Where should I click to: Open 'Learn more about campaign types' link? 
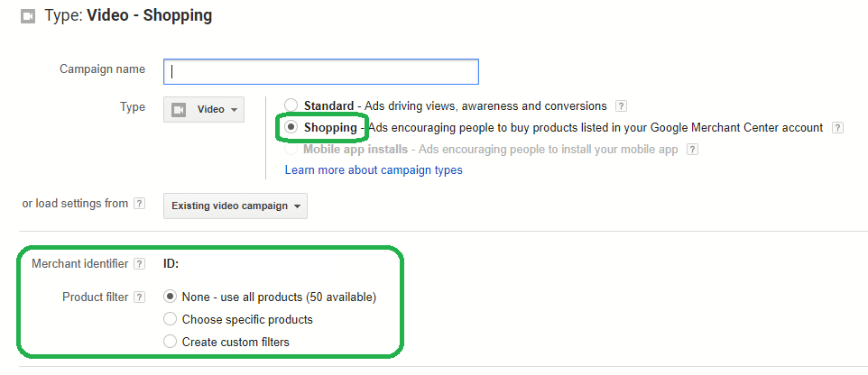(374, 170)
